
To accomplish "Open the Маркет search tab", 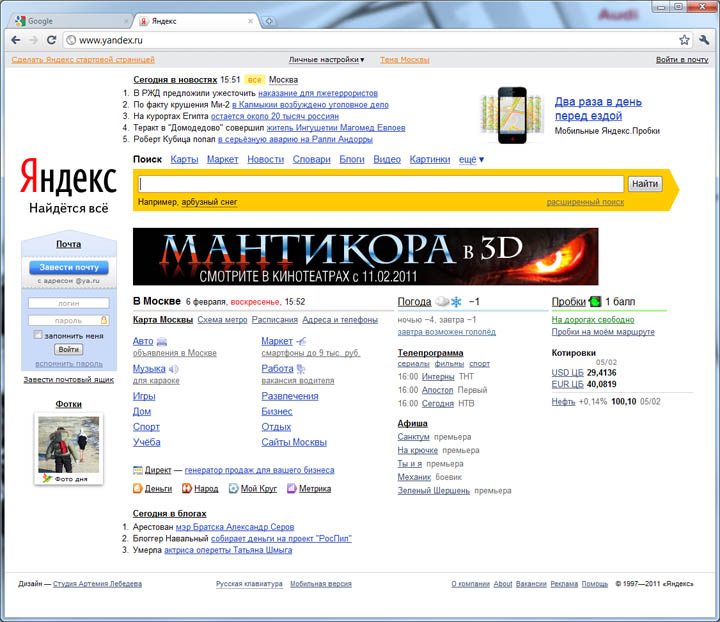I will pyautogui.click(x=222, y=159).
